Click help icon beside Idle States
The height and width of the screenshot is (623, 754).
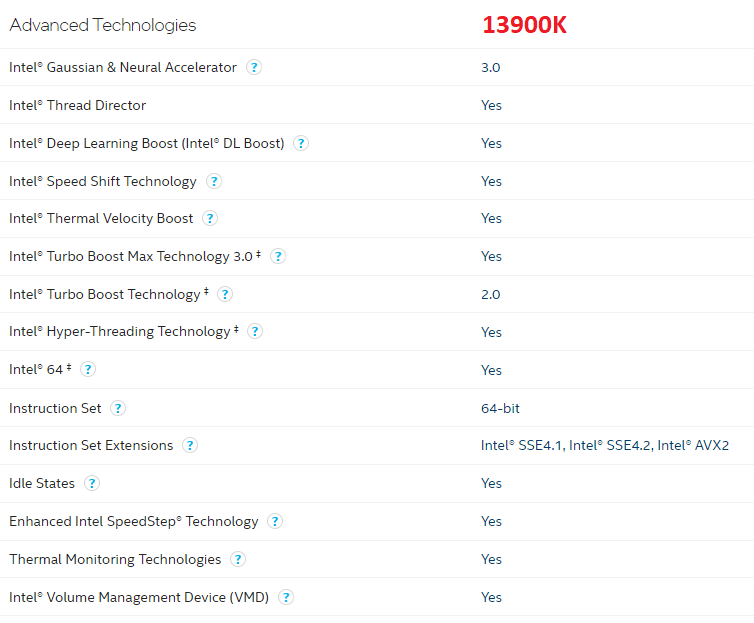92,483
